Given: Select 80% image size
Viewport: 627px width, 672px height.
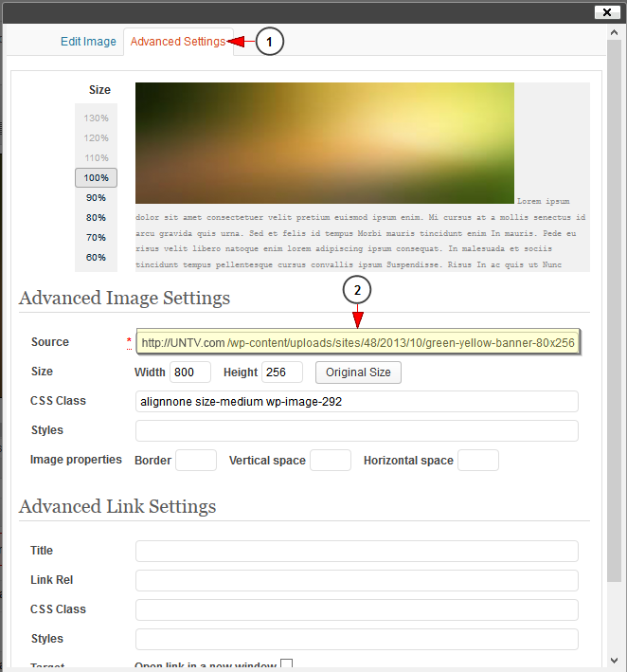Looking at the screenshot, I should (96, 218).
